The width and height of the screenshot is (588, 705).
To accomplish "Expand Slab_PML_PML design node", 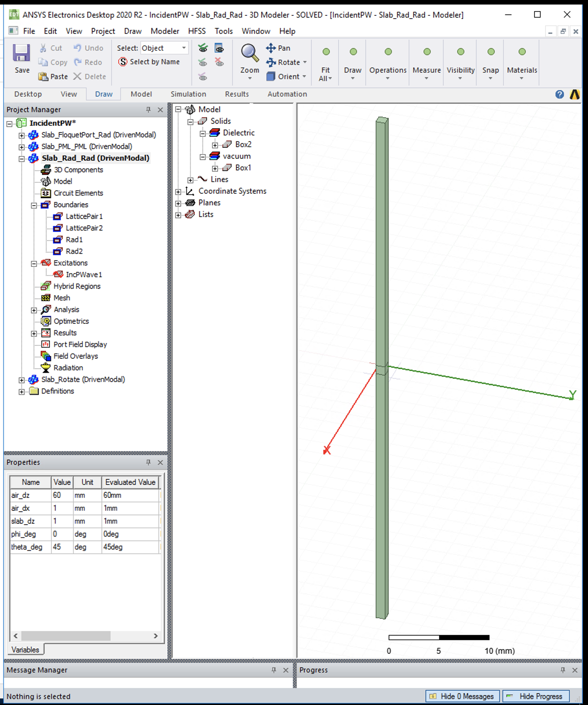I will click(x=22, y=147).
